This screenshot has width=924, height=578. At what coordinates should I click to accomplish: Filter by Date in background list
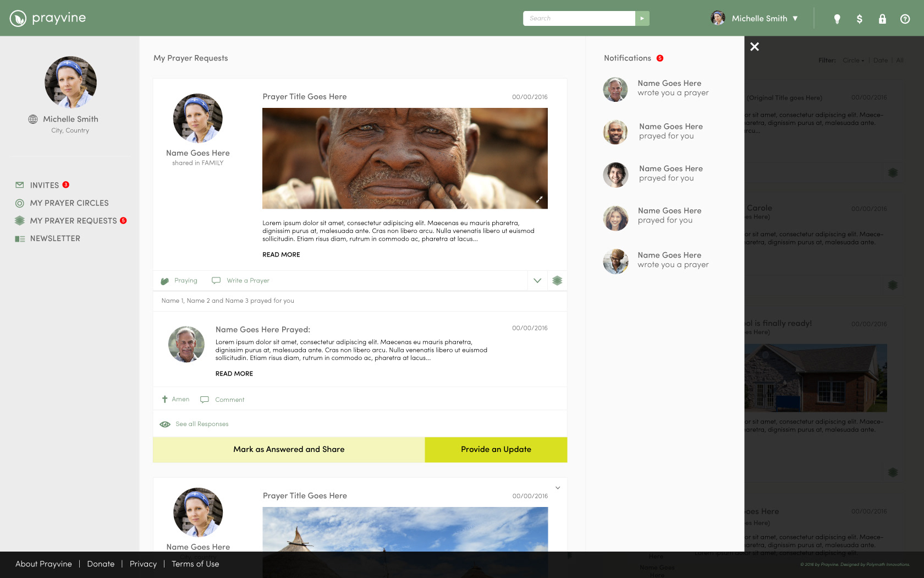pos(881,61)
